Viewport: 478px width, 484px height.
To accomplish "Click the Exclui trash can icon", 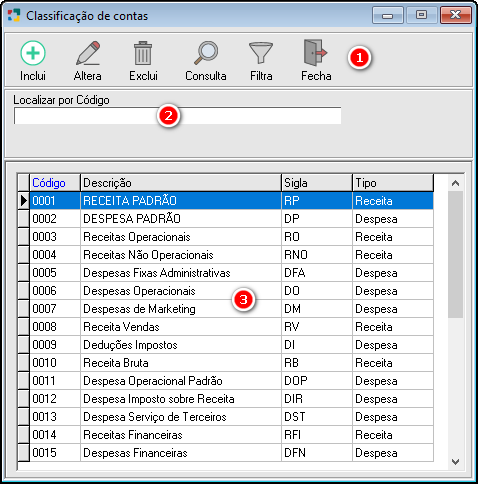I will 143,53.
